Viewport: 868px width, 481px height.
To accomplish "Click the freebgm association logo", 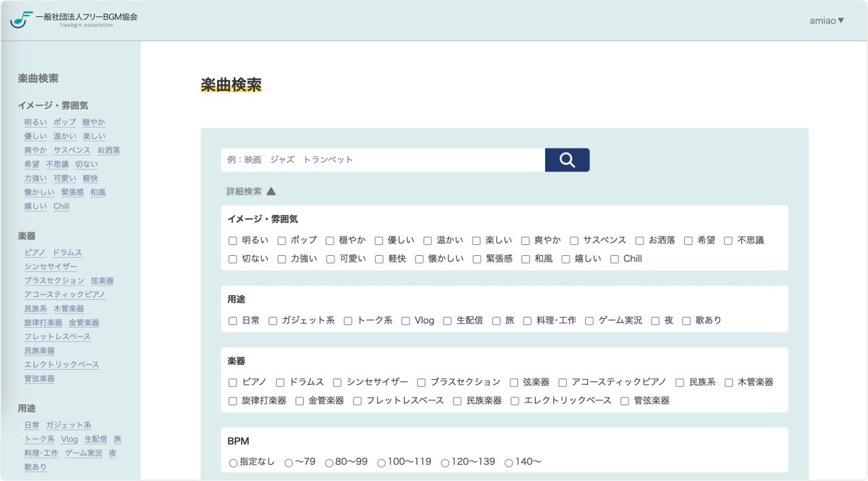I will 74,20.
